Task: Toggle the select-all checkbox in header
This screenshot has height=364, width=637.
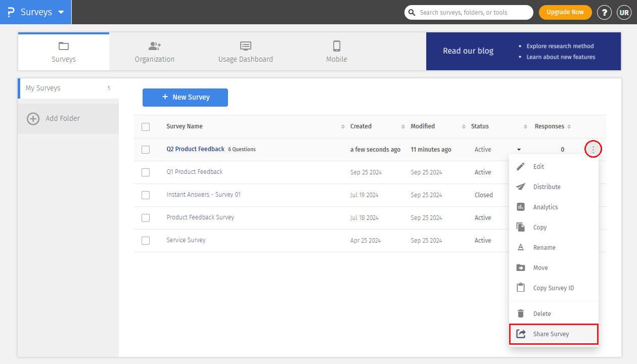Action: click(146, 127)
